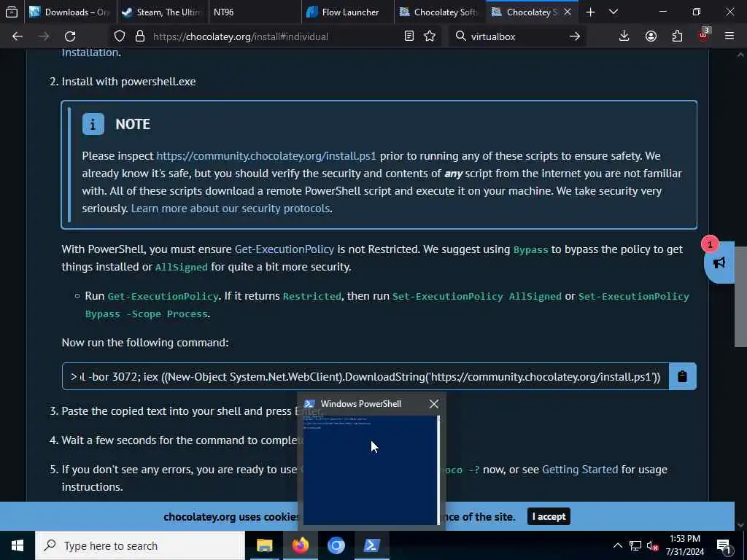The image size is (747, 560).
Task: Click the site padlock icon
Action: (139, 36)
